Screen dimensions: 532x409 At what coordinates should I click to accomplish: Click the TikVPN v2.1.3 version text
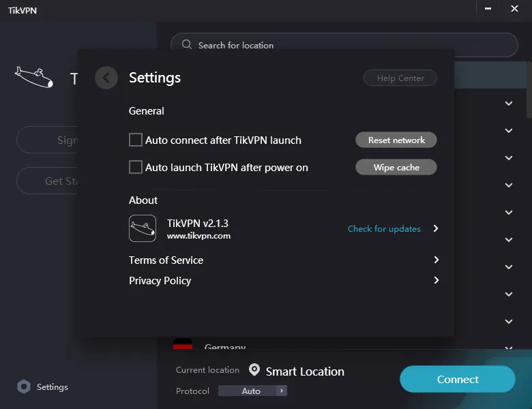(198, 224)
